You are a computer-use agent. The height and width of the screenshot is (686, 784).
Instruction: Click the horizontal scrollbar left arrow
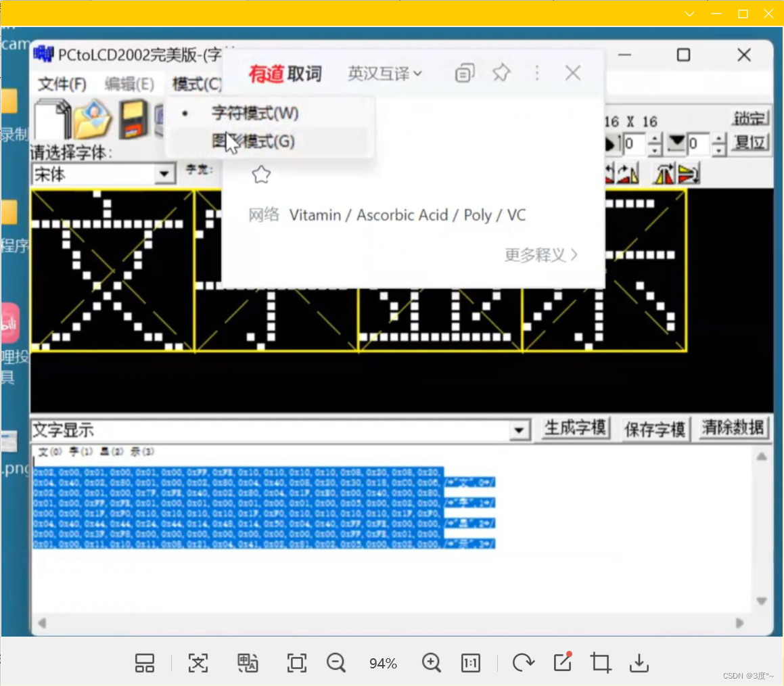pos(43,623)
